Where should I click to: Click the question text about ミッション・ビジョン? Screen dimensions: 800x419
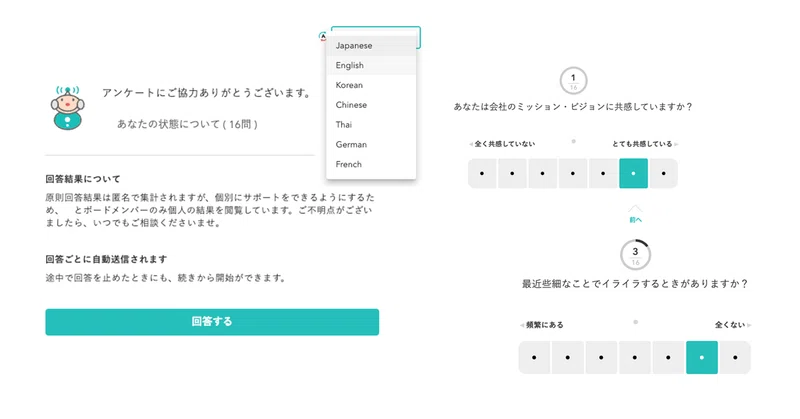point(573,107)
